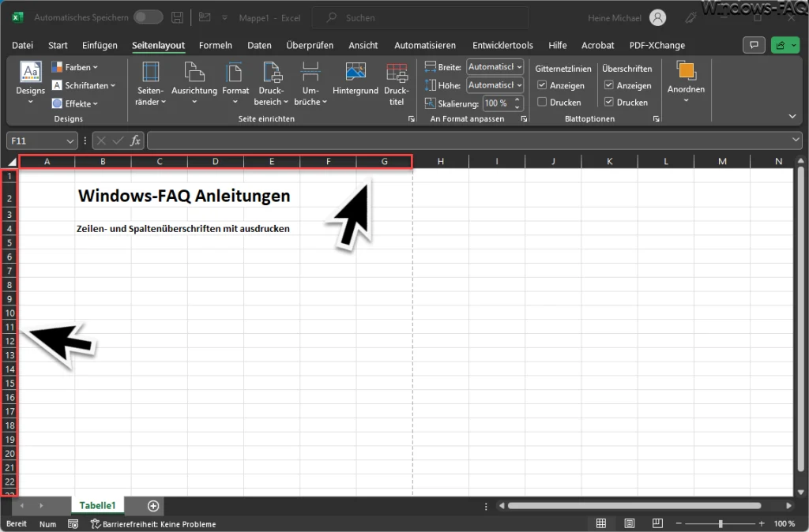Open the Umbrüche page breaks menu
This screenshot has width=809, height=532.
tap(310, 84)
